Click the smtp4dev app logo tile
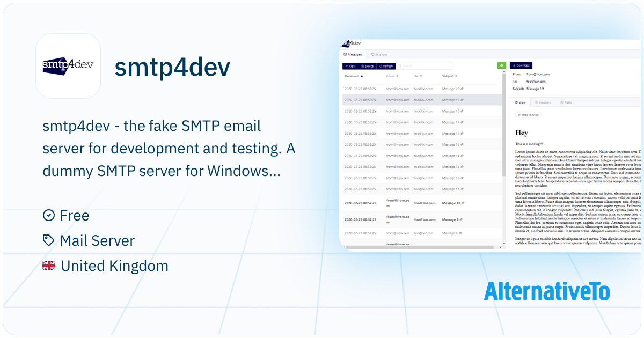This screenshot has height=338, width=644. [68, 66]
